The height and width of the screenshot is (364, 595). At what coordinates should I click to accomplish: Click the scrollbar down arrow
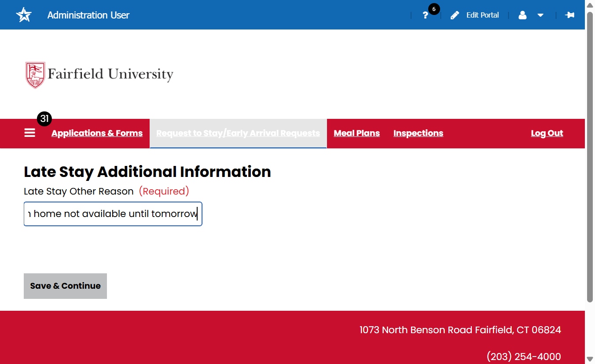(590, 359)
